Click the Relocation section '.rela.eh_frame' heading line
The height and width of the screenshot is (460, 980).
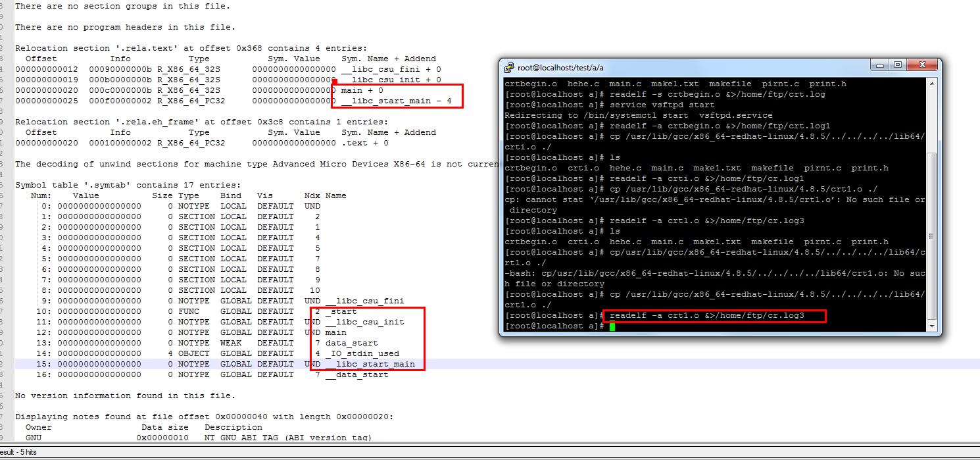(201, 122)
